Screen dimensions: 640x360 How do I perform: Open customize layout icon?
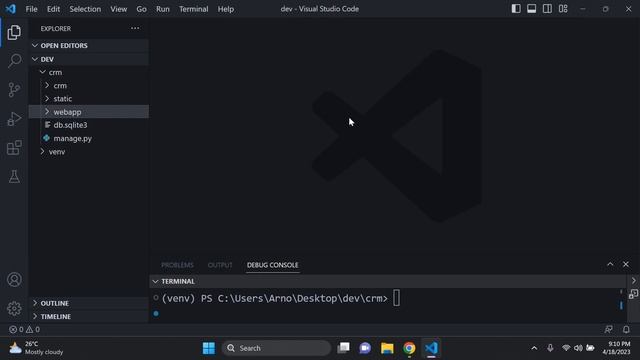(x=563, y=9)
